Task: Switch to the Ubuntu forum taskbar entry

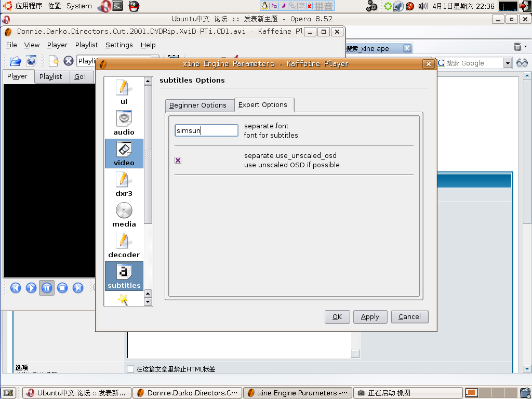Action: coord(78,393)
